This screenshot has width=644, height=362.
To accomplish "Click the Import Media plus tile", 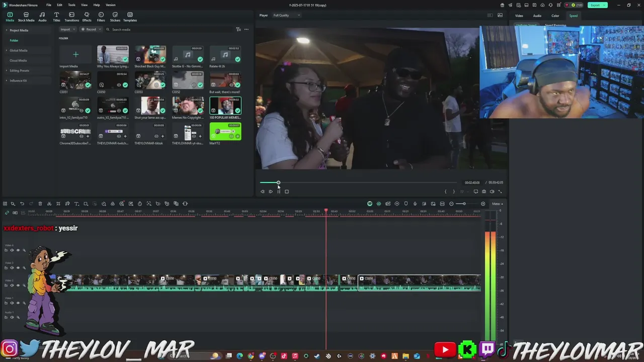I will tap(75, 54).
